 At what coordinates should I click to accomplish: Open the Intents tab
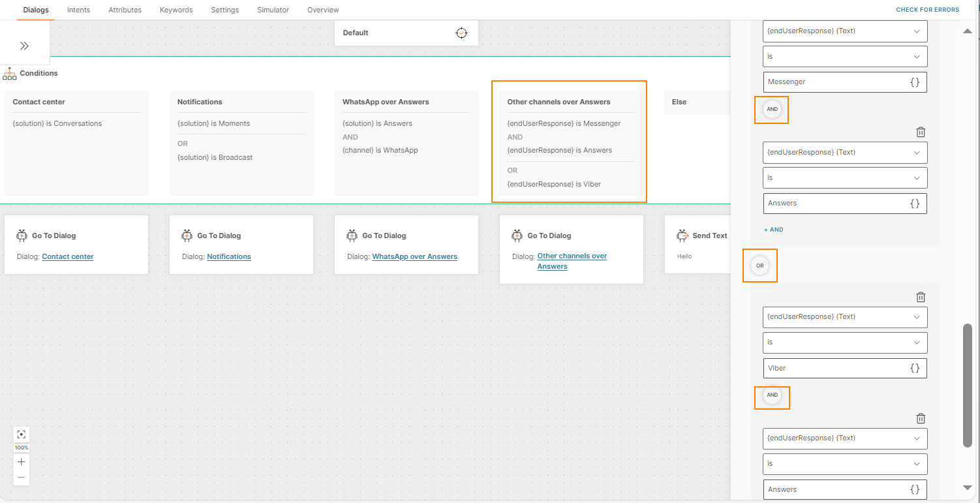(78, 10)
